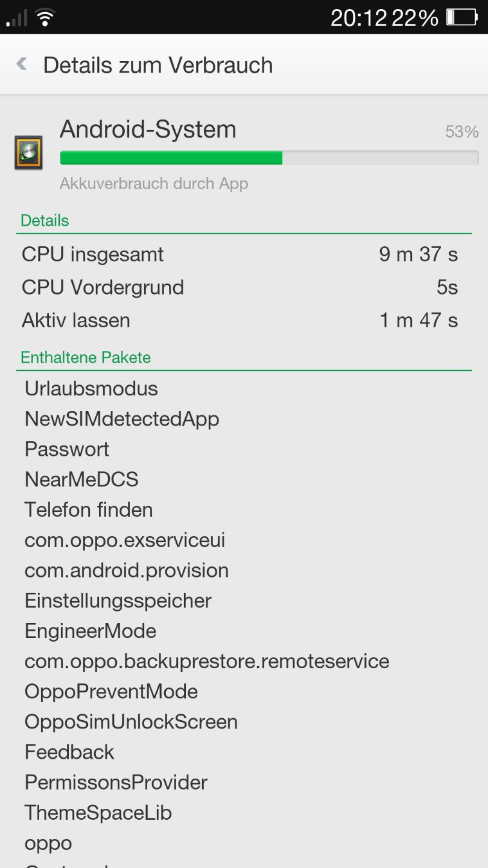The width and height of the screenshot is (488, 868).
Task: Tap the OppoSimUnlockScreen package
Action: click(x=131, y=721)
